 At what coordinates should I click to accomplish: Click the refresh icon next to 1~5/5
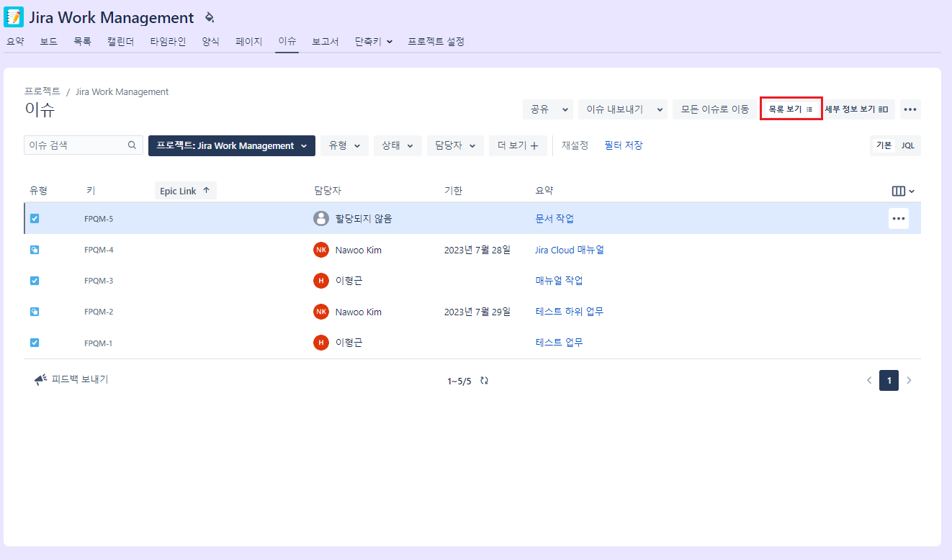(x=485, y=381)
